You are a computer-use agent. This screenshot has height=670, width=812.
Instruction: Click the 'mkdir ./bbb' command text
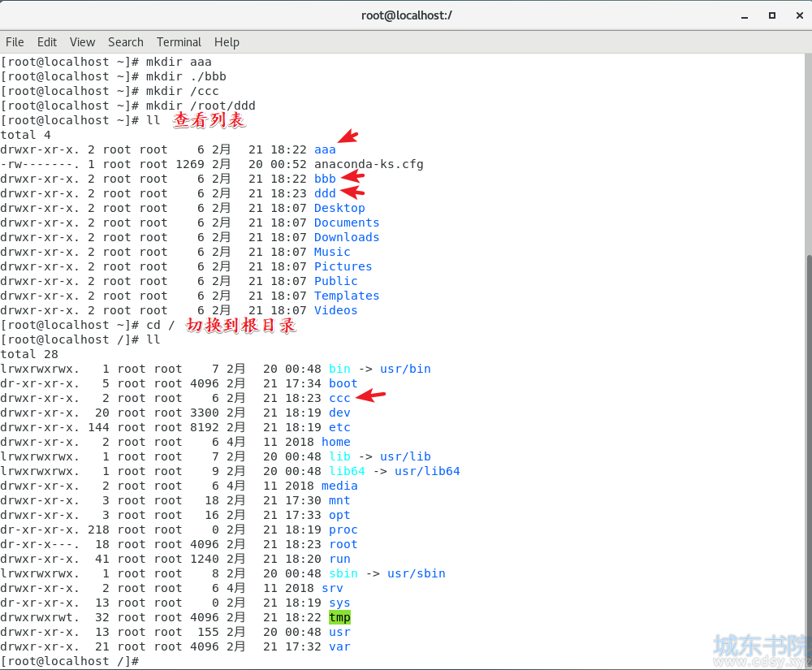click(186, 76)
